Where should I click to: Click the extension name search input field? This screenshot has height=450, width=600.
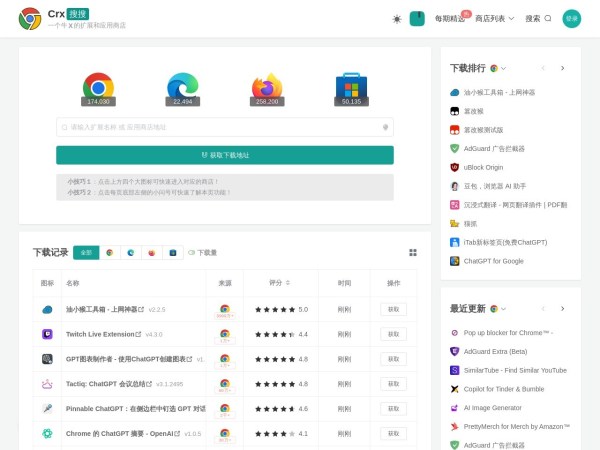tap(220, 127)
